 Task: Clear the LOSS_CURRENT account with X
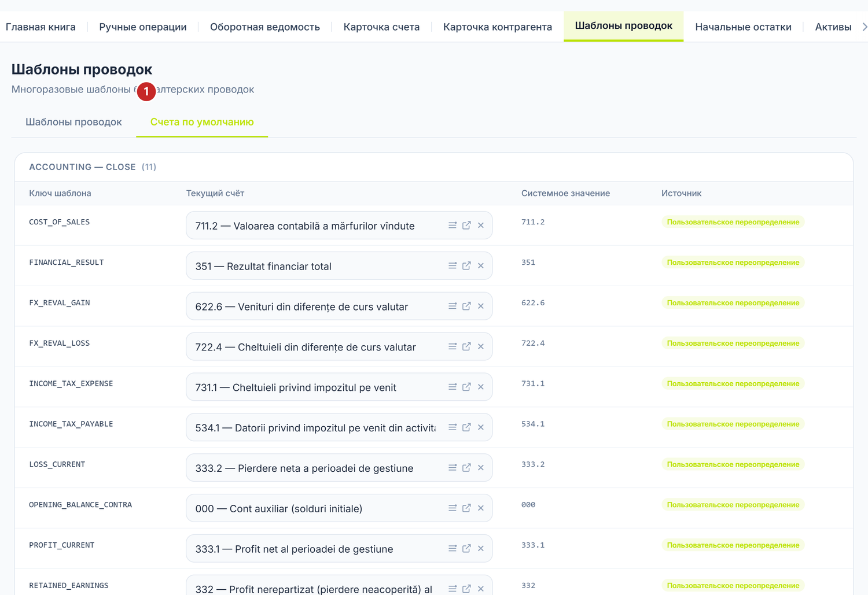pos(481,468)
